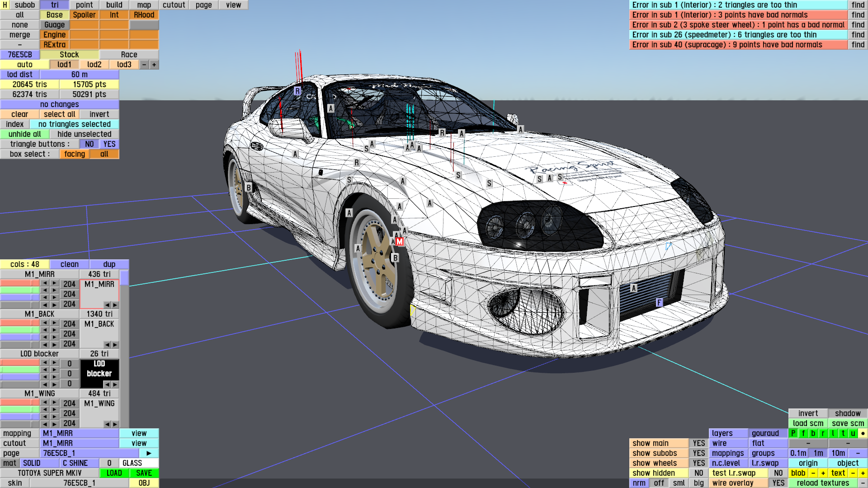Click the dot button after view letters
Viewport: 868px width, 488px height.
pyautogui.click(x=863, y=433)
